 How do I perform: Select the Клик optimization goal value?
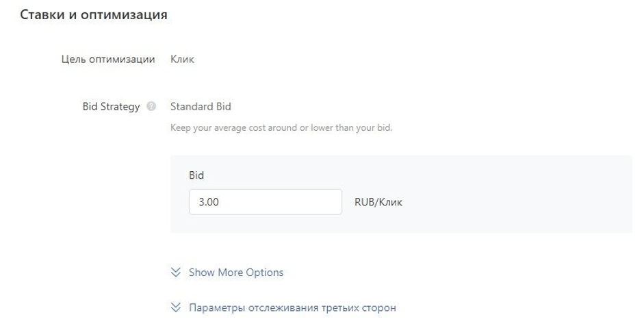[182, 60]
